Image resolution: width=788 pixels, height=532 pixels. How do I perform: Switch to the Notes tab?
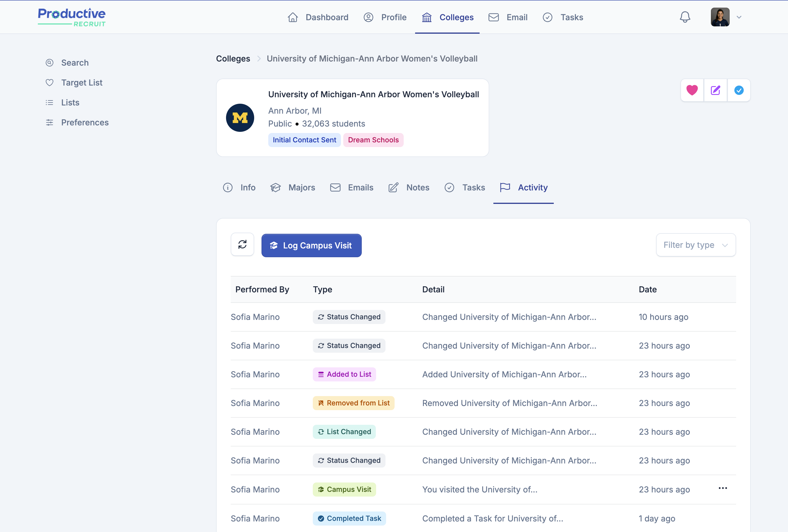click(x=409, y=187)
